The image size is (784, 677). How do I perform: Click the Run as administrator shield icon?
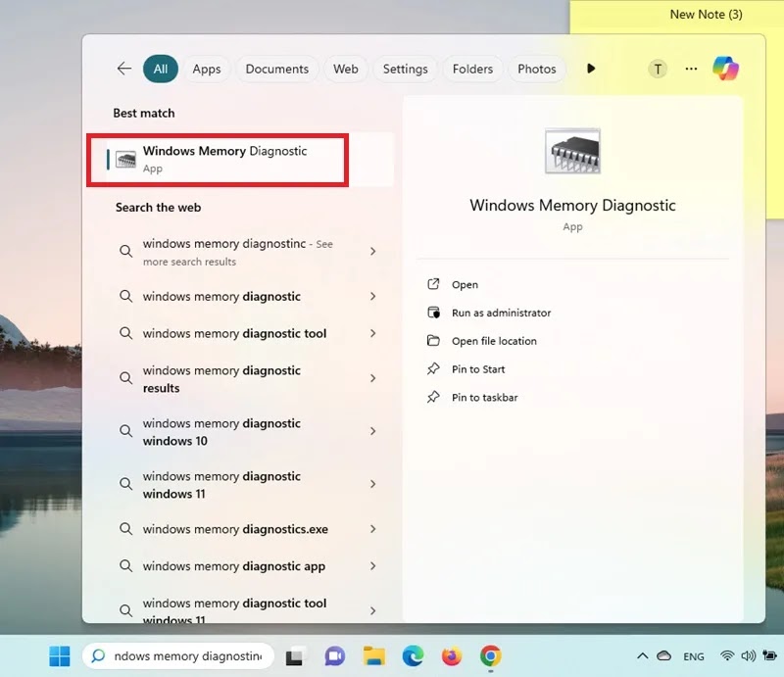click(x=433, y=313)
